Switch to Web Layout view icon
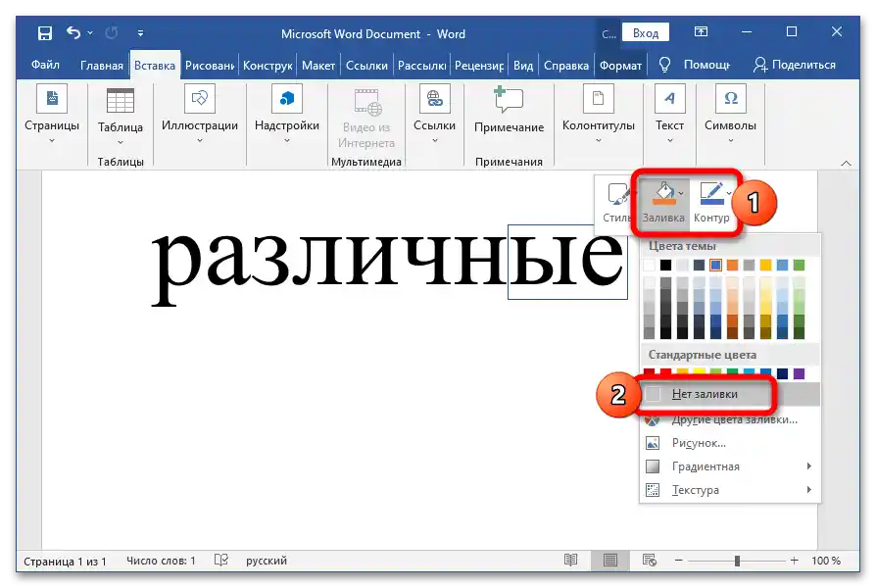The image size is (876, 588). coord(650,560)
